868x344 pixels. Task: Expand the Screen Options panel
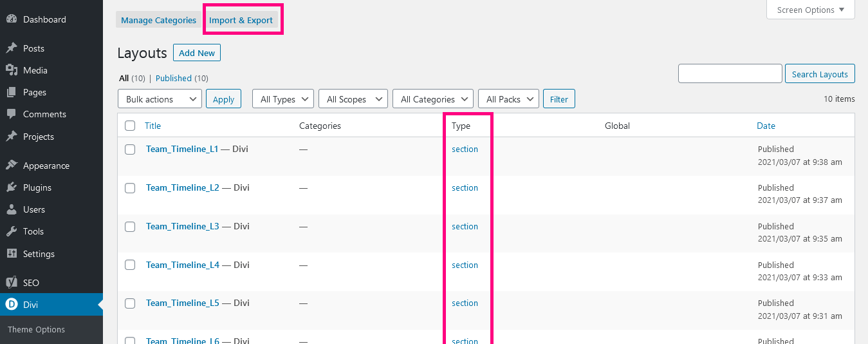tap(811, 10)
